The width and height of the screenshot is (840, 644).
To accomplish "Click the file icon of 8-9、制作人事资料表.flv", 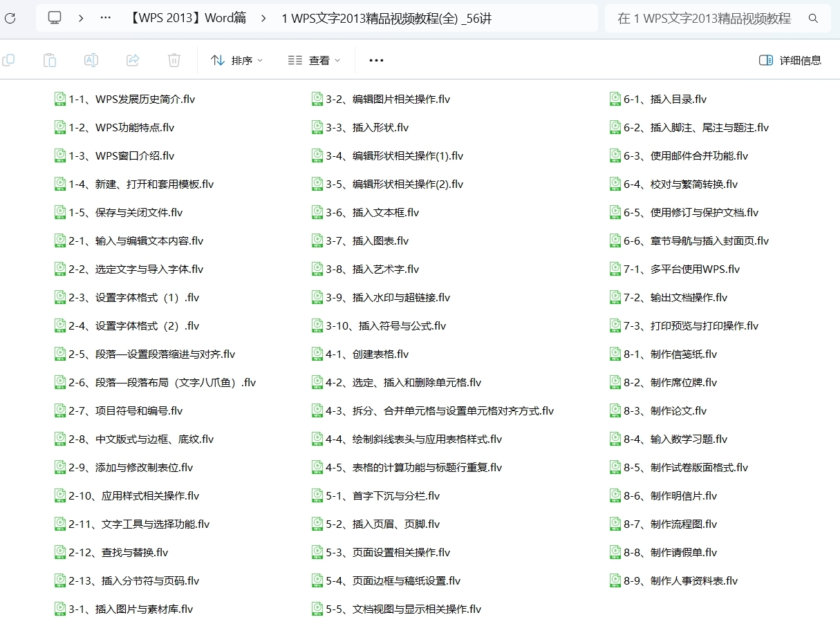I will coord(615,580).
